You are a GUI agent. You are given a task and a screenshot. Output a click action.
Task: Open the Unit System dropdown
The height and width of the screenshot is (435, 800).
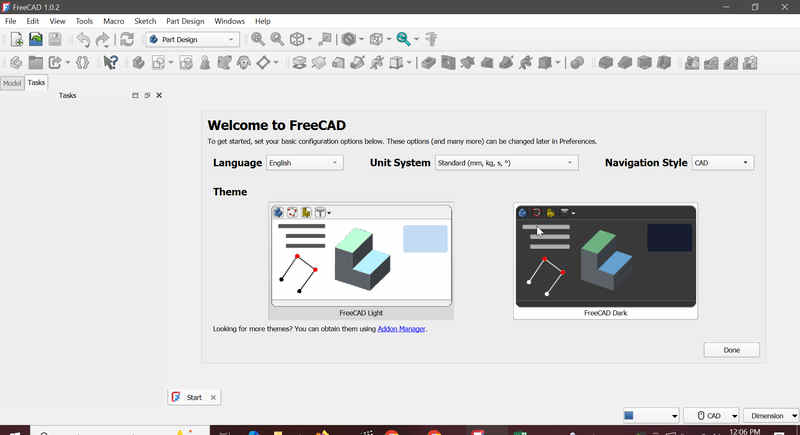tap(506, 163)
